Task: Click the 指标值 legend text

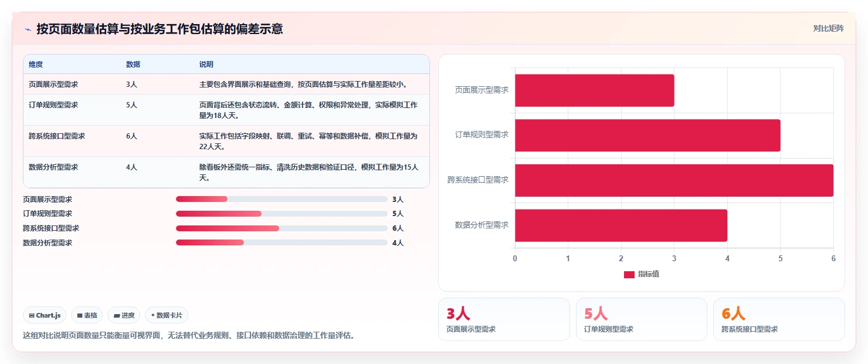Action: tap(649, 275)
